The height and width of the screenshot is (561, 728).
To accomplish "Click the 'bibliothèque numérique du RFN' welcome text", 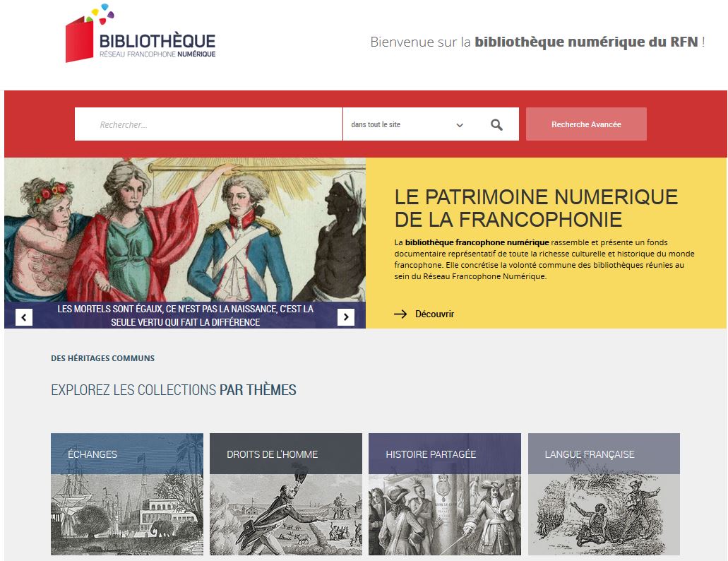I will click(586, 42).
